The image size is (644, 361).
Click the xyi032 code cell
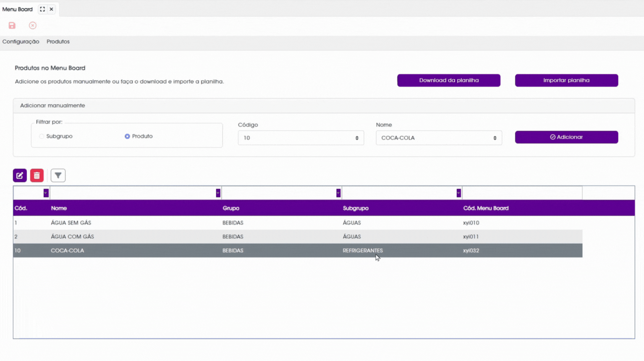pyautogui.click(x=471, y=251)
